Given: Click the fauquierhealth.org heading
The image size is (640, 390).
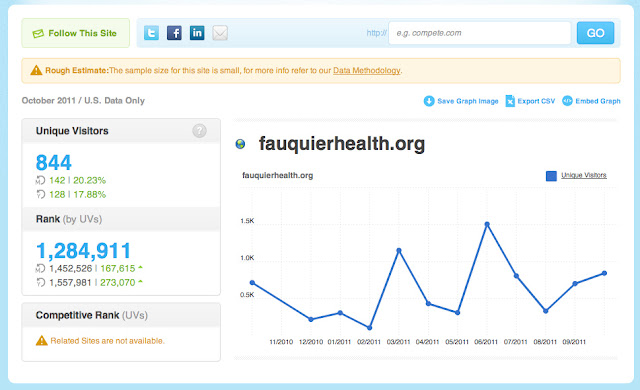Looking at the screenshot, I should click(342, 144).
